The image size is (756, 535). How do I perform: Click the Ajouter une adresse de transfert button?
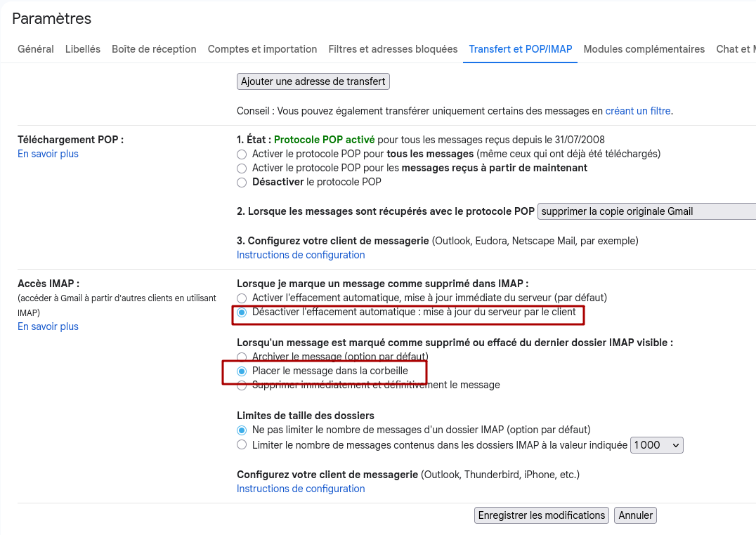tap(313, 81)
